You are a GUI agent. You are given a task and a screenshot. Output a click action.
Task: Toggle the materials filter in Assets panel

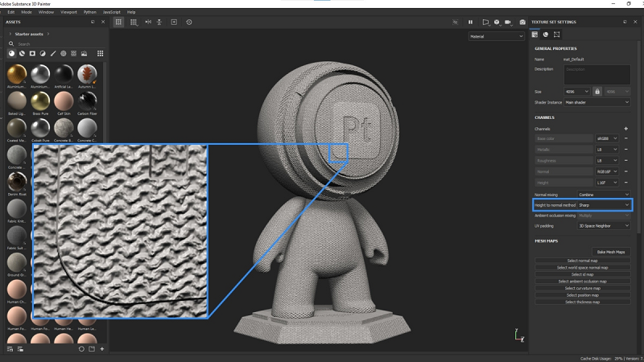pyautogui.click(x=11, y=53)
